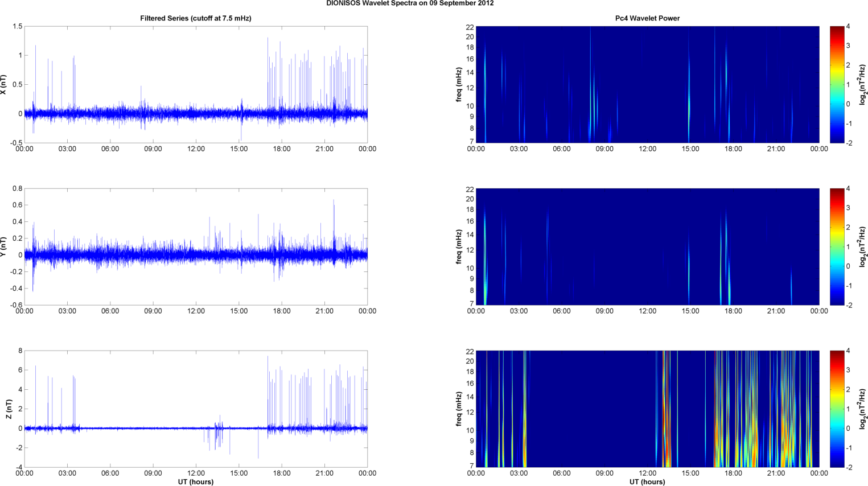Click the "Z (nT)" axis label
The image size is (868, 486).
(9, 409)
